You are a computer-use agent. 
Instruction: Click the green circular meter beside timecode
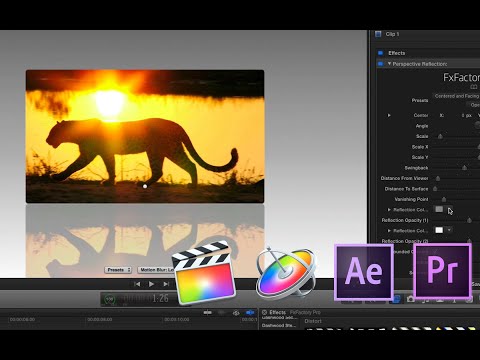click(x=110, y=299)
